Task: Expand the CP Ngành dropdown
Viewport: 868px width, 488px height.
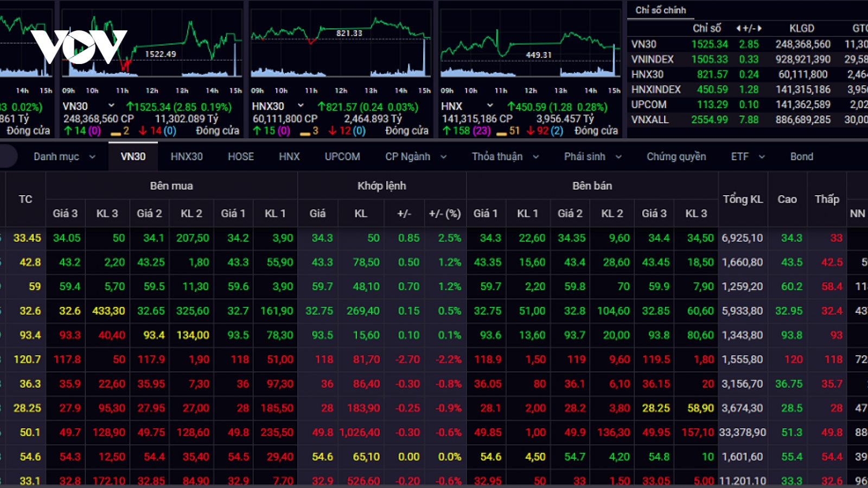Action: (x=416, y=157)
